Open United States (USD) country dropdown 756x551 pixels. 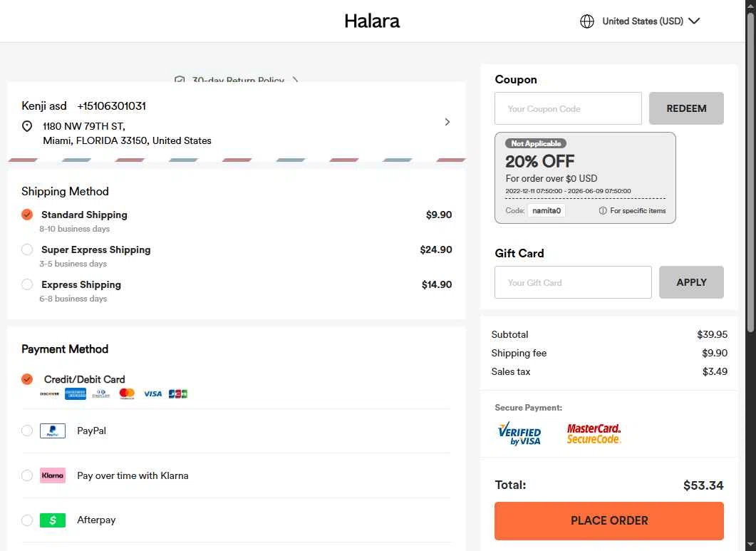coord(641,21)
